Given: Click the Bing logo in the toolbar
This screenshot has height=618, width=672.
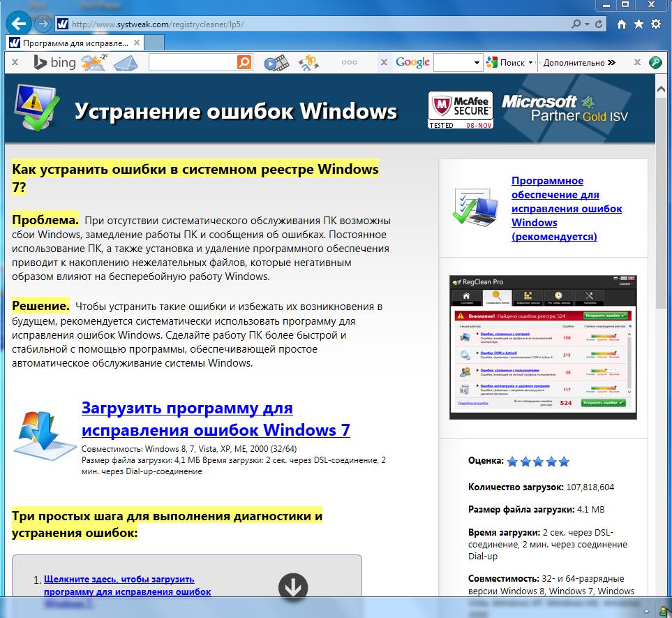Looking at the screenshot, I should click(54, 63).
